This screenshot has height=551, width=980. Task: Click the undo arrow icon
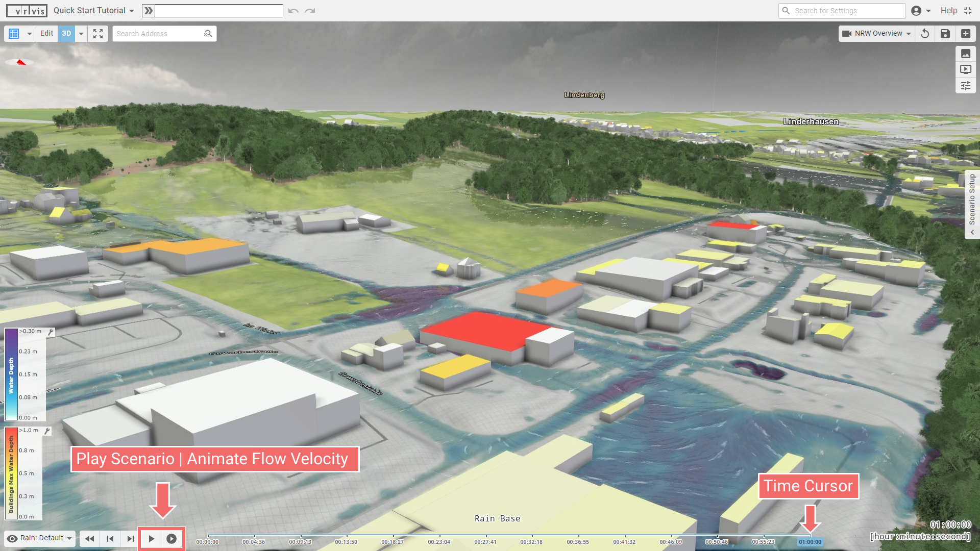292,10
